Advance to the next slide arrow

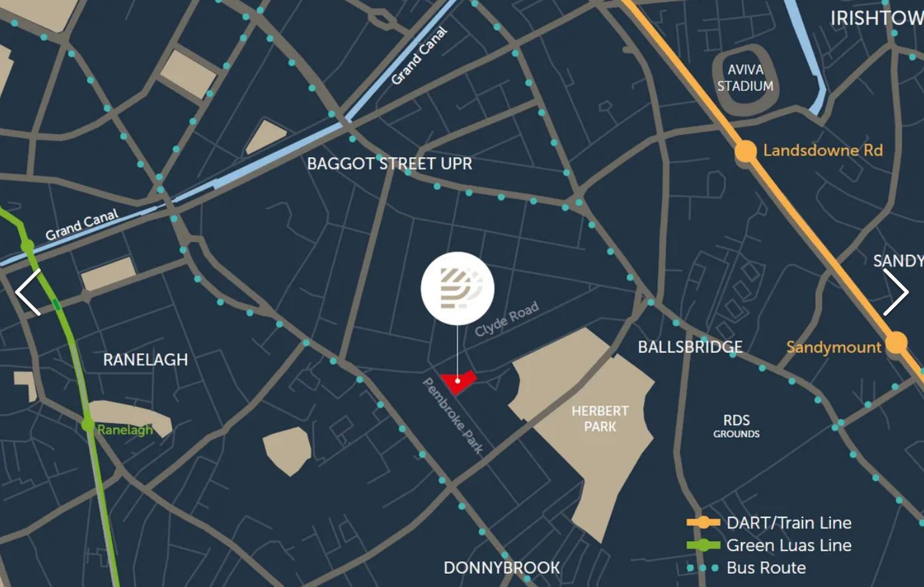click(x=895, y=292)
